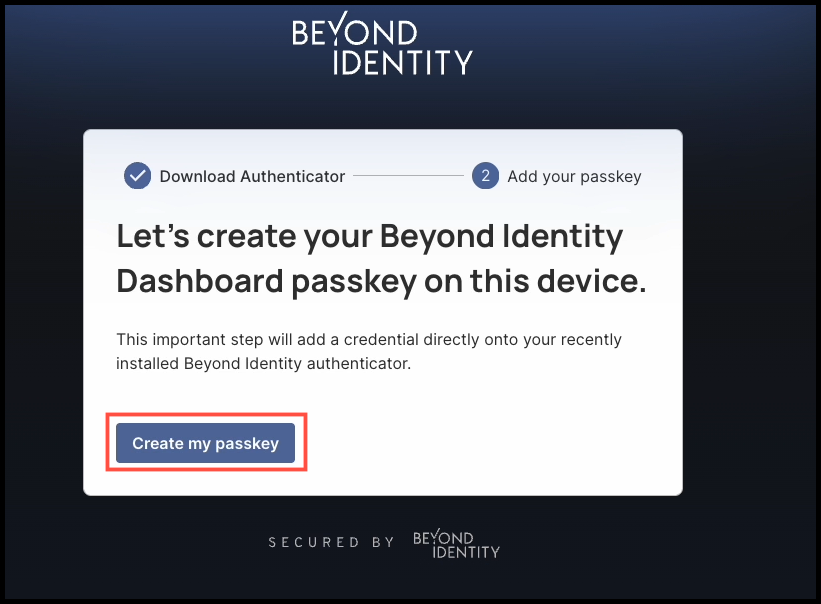821x604 pixels.
Task: Select the step 2 number circle
Action: pyautogui.click(x=485, y=176)
